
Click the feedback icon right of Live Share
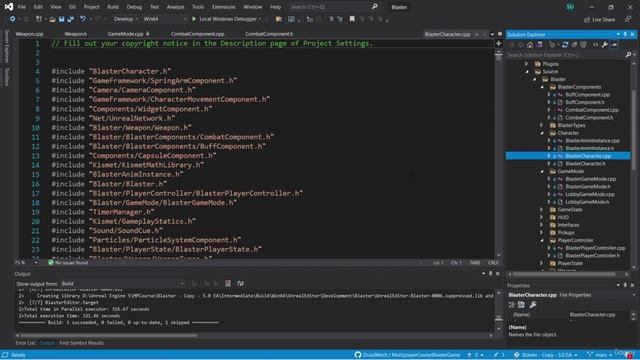point(628,19)
